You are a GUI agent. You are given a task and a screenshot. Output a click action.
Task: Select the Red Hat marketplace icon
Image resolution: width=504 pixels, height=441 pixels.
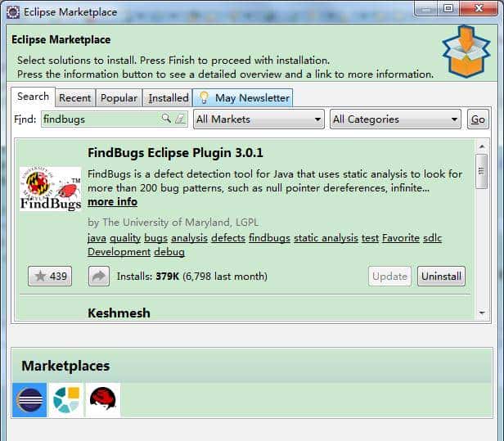coord(103,400)
